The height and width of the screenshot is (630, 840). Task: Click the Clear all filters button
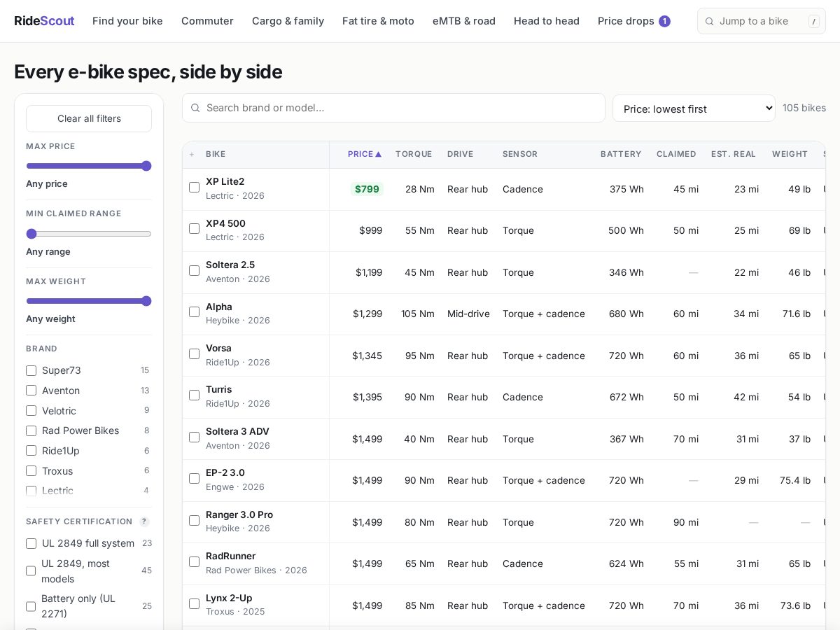pos(89,118)
